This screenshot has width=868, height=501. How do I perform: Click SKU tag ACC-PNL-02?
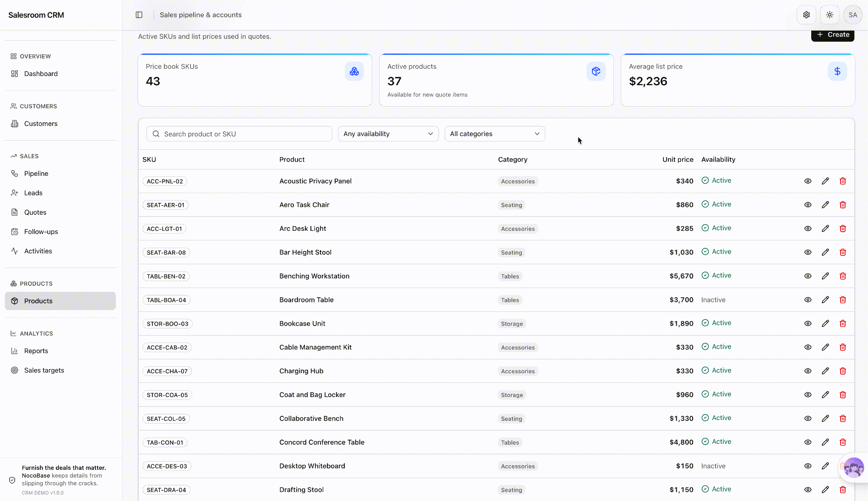click(165, 181)
